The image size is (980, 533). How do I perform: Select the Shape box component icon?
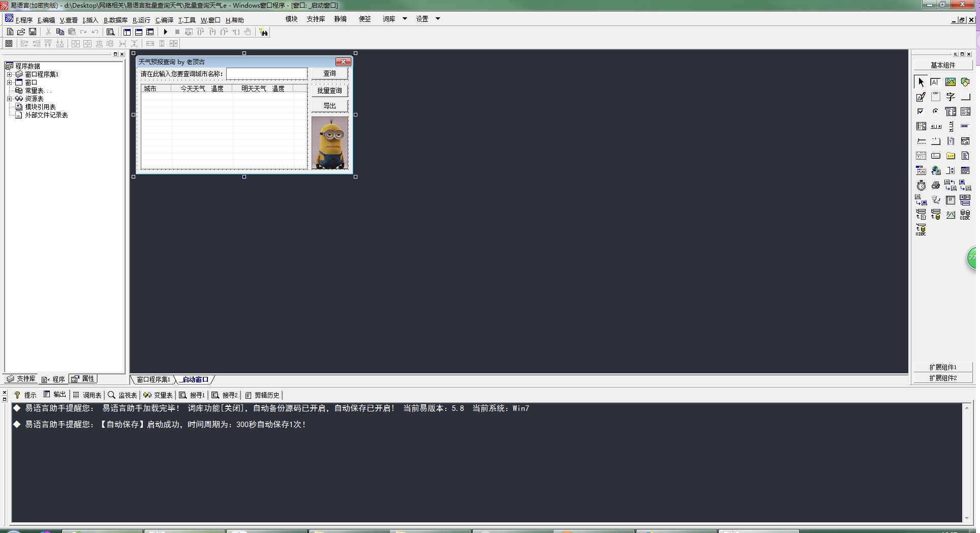[965, 82]
